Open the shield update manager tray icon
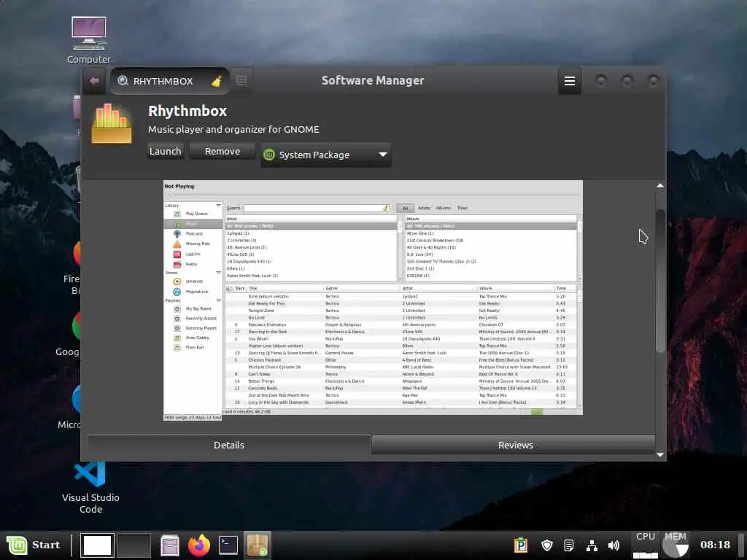747x560 pixels. tap(547, 545)
